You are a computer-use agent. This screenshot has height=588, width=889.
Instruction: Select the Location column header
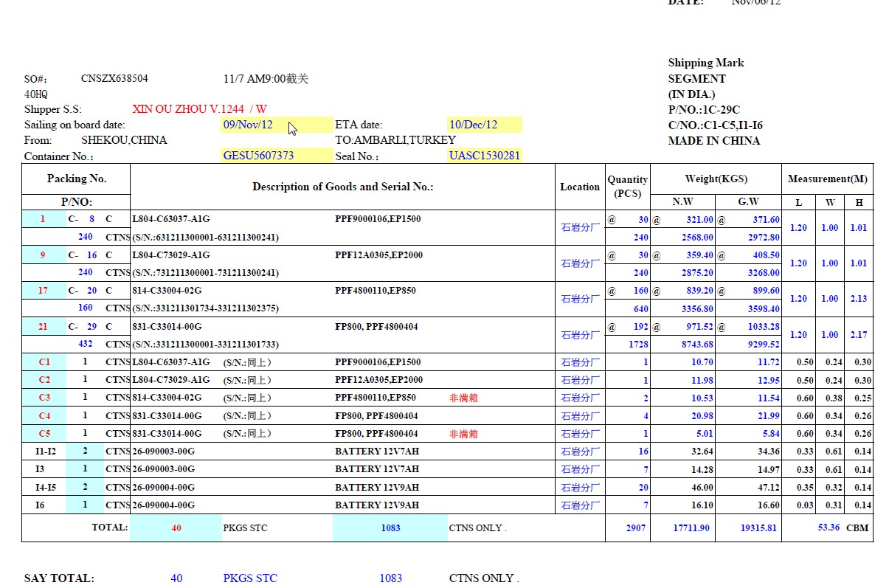click(580, 187)
